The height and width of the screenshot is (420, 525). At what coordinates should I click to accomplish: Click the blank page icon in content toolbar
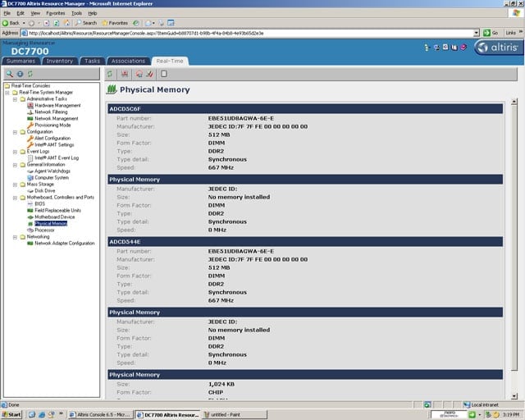point(164,74)
